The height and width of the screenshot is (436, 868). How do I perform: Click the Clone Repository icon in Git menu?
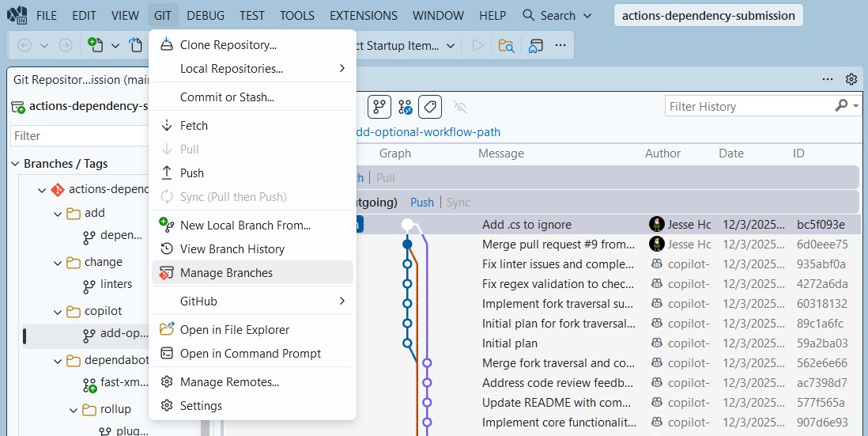click(167, 45)
